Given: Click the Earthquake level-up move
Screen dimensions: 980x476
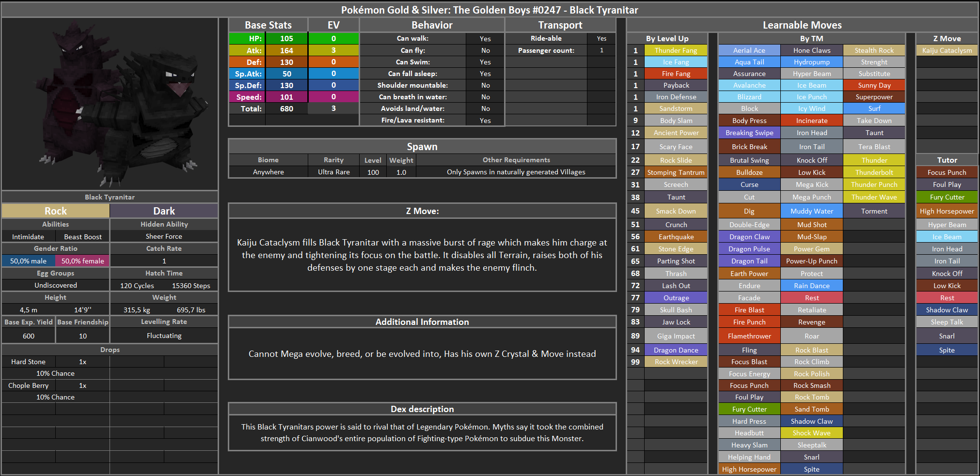Looking at the screenshot, I should (676, 237).
